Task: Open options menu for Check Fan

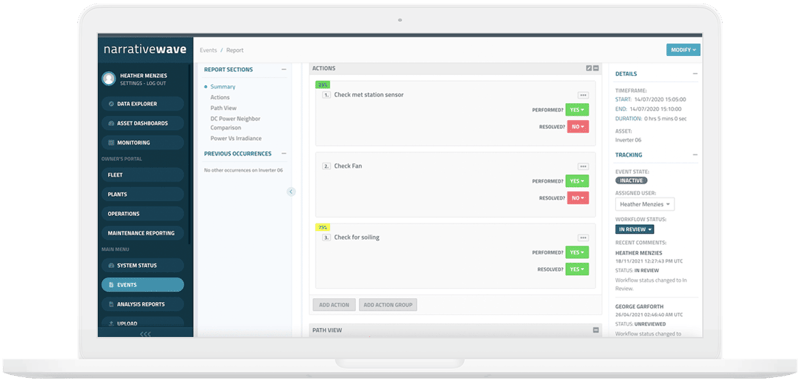Action: pos(583,166)
